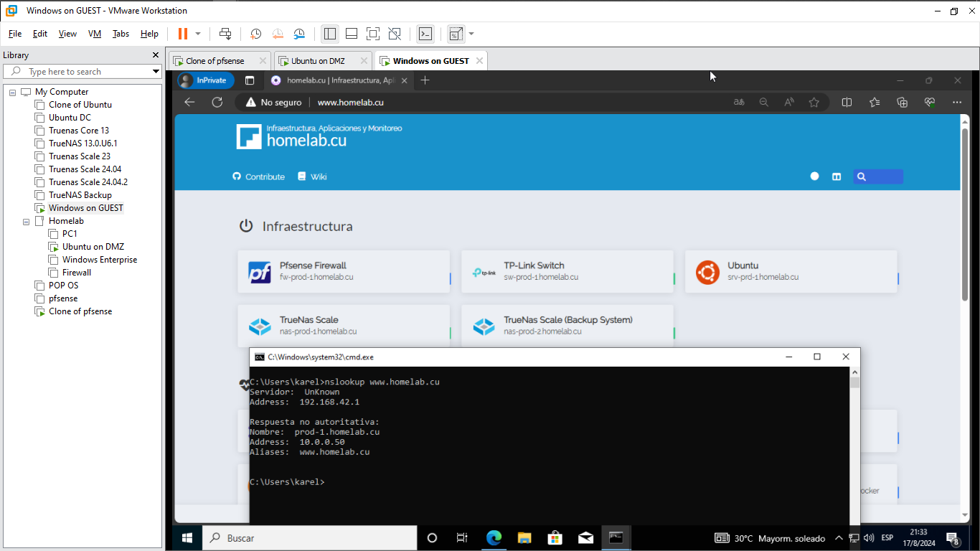This screenshot has height=551, width=980.
Task: Click the No seguro security indicator
Action: point(273,103)
